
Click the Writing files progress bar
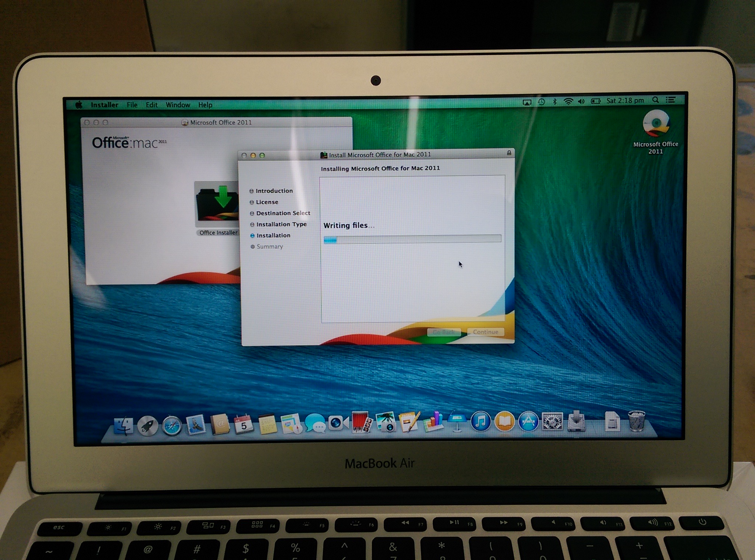tap(413, 239)
